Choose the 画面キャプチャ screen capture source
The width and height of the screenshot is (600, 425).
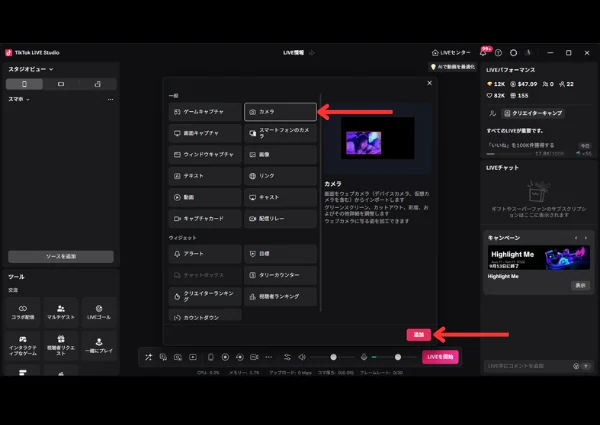pos(205,133)
